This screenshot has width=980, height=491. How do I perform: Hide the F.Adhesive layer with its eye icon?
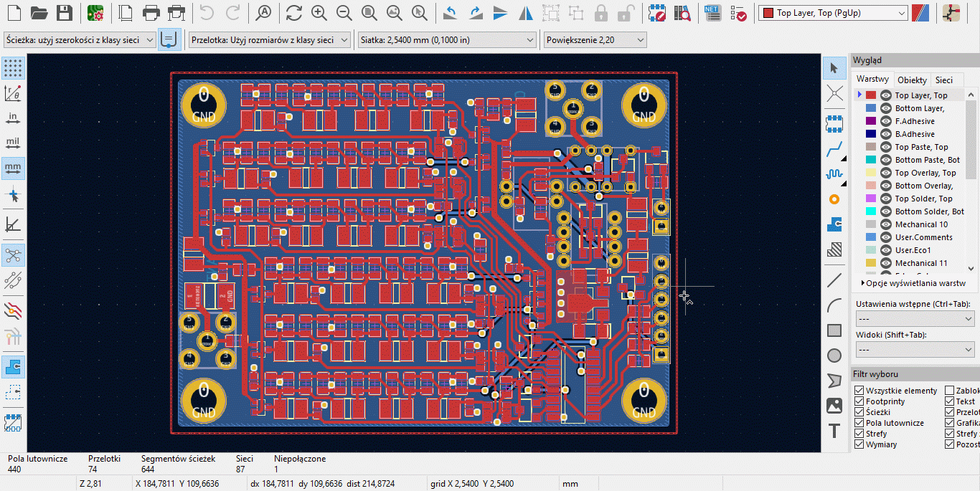click(886, 121)
